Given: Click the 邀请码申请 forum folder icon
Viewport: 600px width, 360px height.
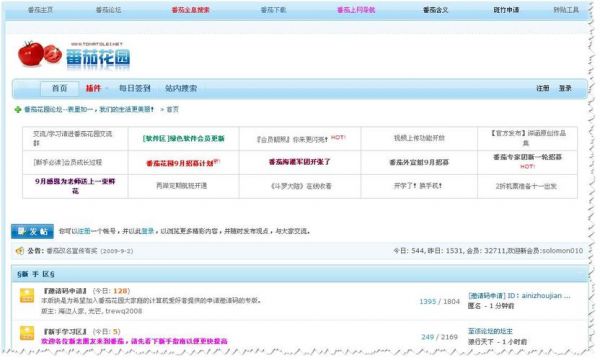Looking at the screenshot, I should pos(27,295).
